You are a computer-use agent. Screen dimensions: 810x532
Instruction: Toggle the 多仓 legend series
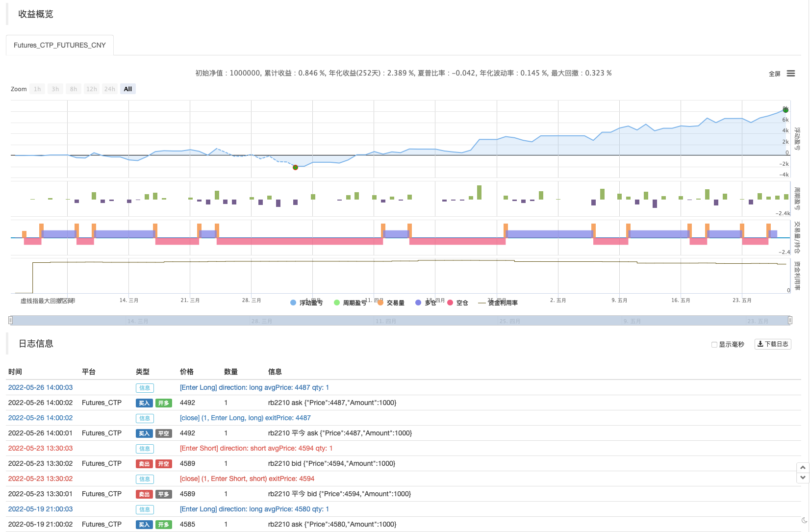(426, 303)
